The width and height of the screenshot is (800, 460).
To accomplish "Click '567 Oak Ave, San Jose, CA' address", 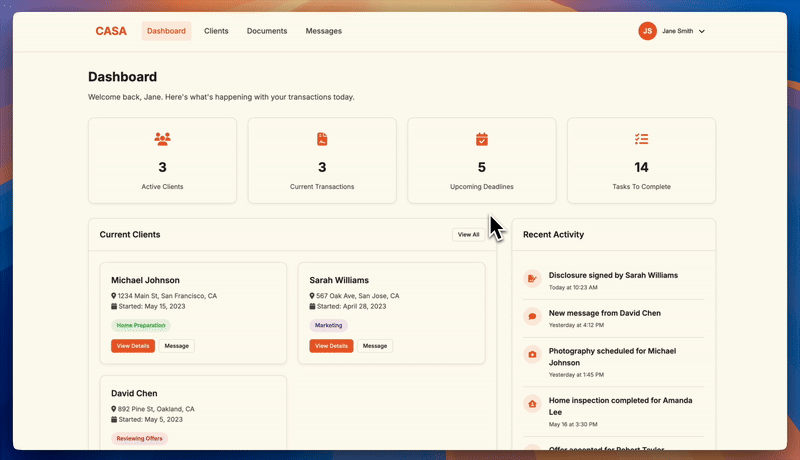I will (x=358, y=296).
